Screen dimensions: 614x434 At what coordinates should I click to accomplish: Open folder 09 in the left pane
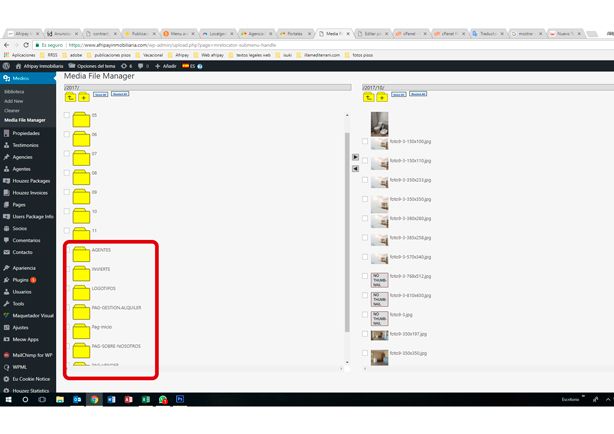coord(81,196)
